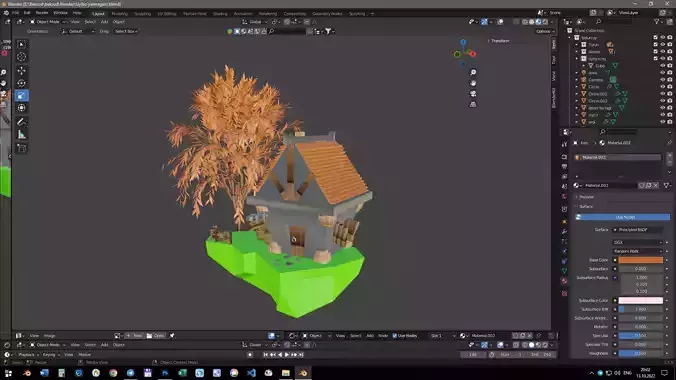Switch to the Sculpting workspace tab
The height and width of the screenshot is (380, 676).
point(142,14)
